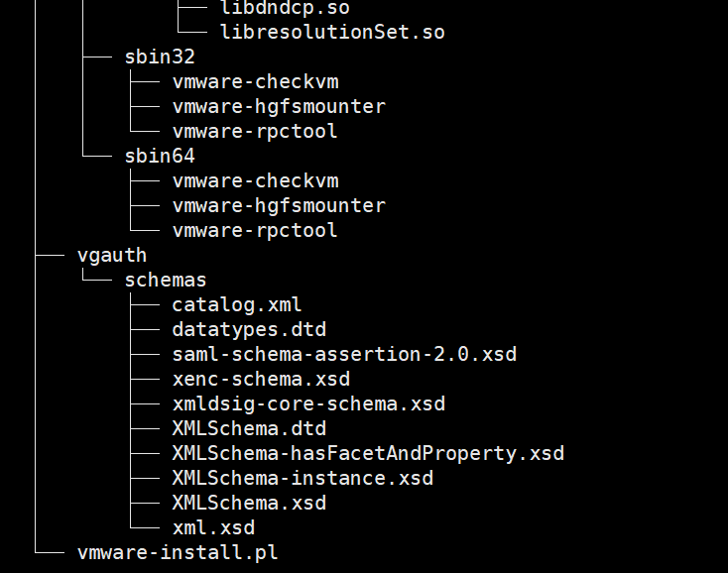Click the XMLSchema.dtd file name
The image size is (728, 573).
click(249, 428)
